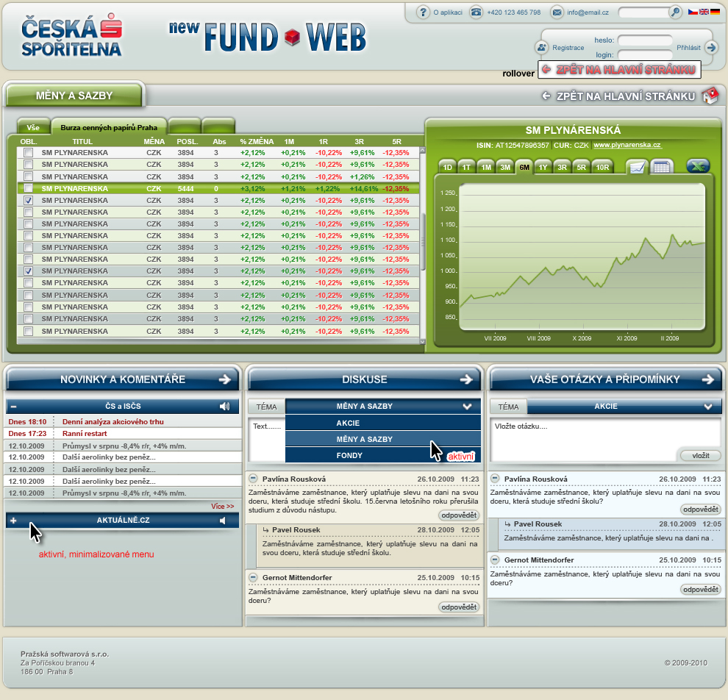This screenshot has height=700, width=728.
Task: Click the Více >> link
Action: tap(222, 506)
